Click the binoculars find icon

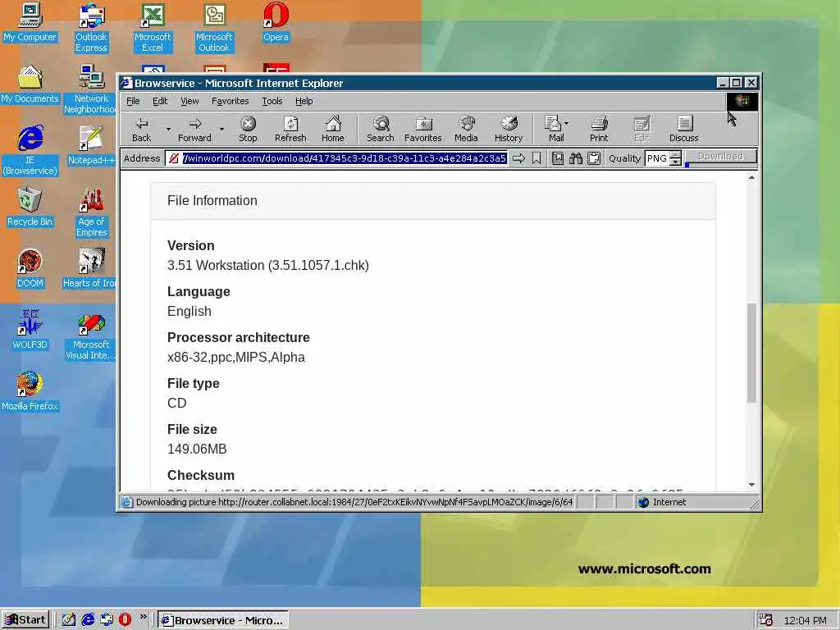click(576, 158)
